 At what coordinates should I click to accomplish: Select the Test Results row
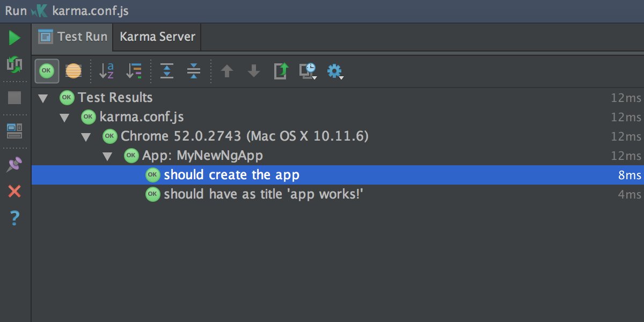pos(338,98)
